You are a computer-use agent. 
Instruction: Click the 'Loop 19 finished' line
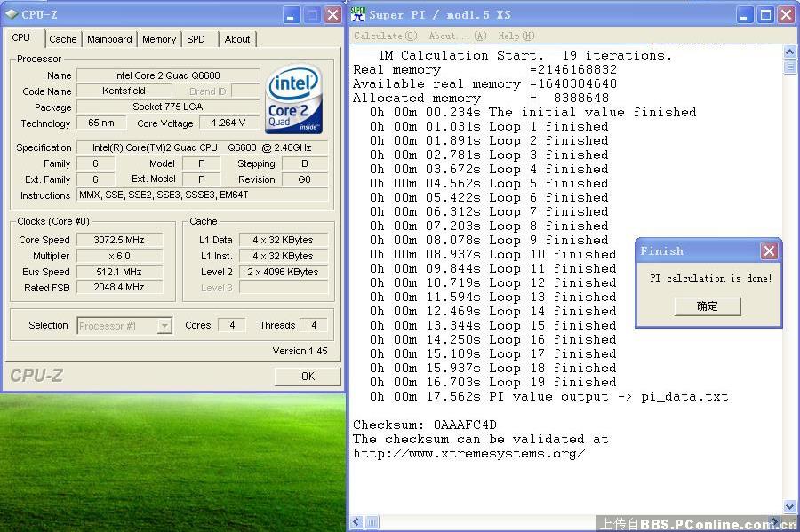(492, 382)
